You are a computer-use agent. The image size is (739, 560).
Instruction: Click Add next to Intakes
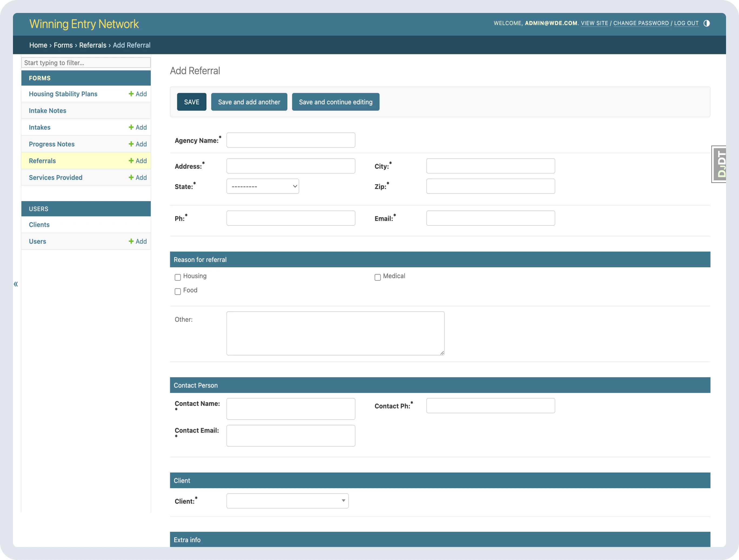point(138,127)
